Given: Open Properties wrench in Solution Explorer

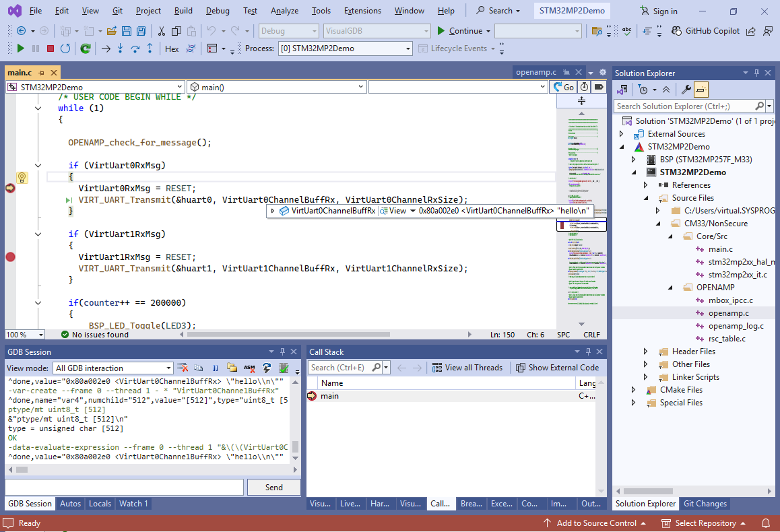Looking at the screenshot, I should (x=686, y=90).
